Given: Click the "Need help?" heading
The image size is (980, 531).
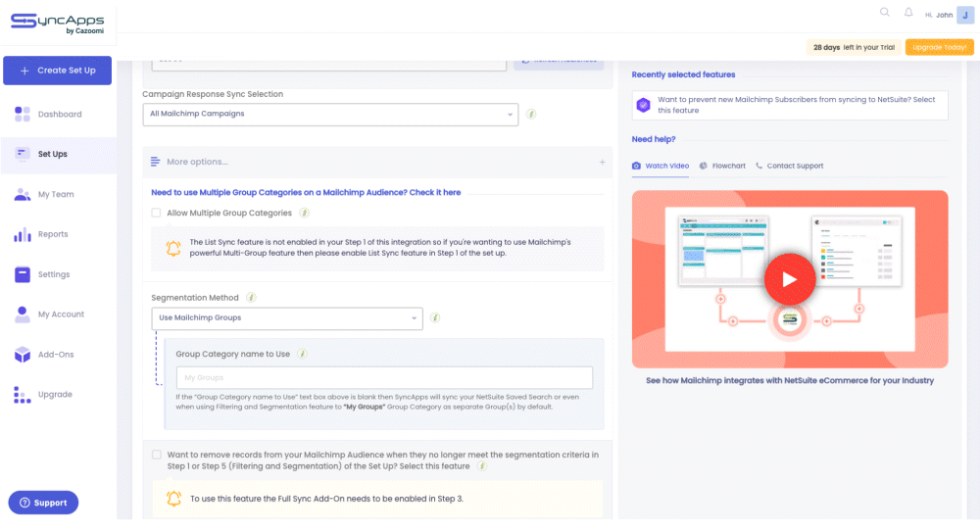Looking at the screenshot, I should point(653,139).
